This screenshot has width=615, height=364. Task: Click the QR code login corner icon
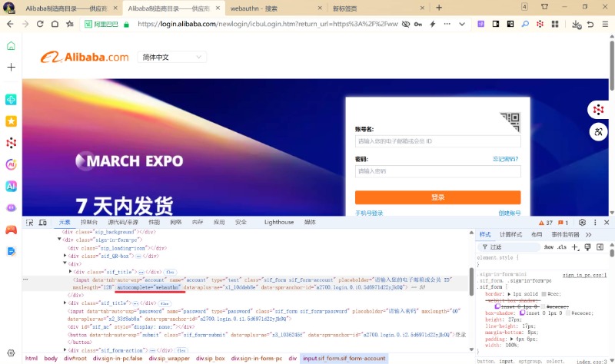coord(510,122)
